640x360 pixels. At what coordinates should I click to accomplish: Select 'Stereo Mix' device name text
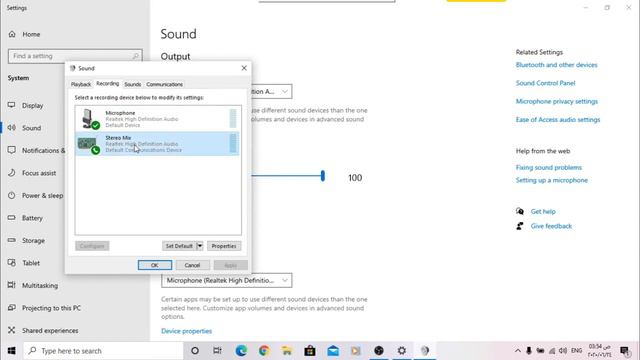tap(118, 138)
